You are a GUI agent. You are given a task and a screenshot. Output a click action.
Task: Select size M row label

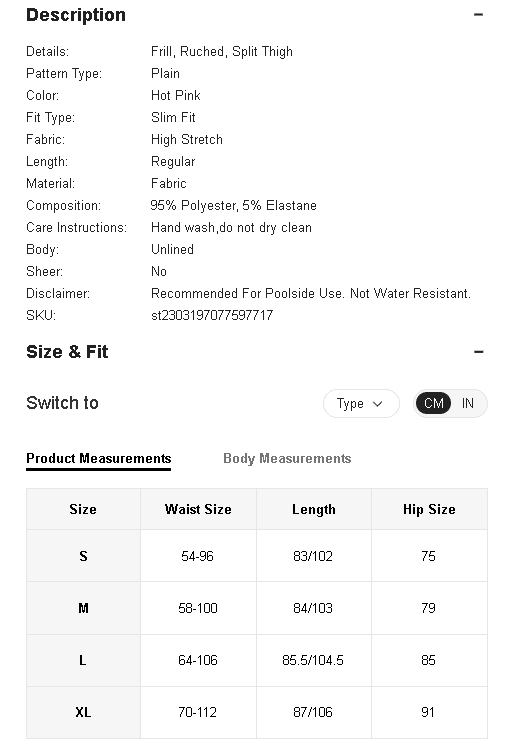click(83, 608)
